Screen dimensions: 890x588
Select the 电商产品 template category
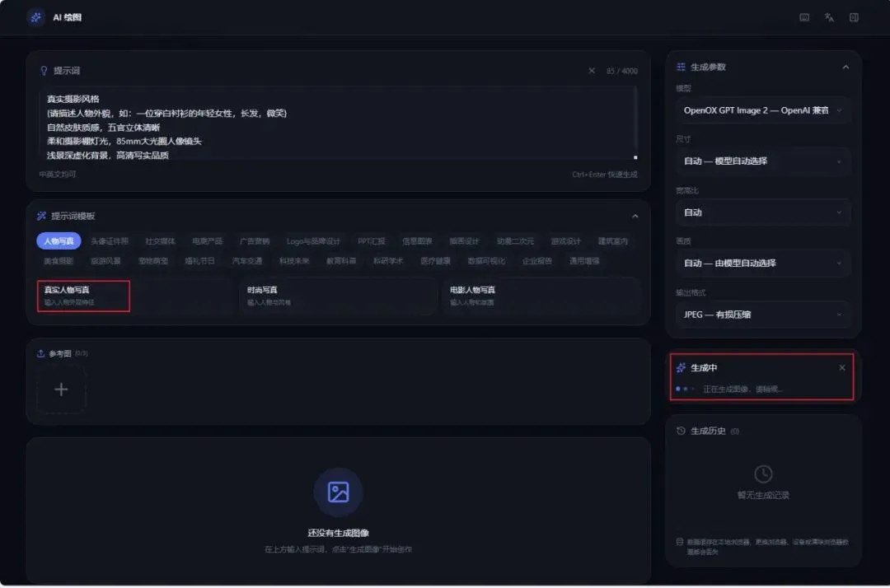point(207,241)
